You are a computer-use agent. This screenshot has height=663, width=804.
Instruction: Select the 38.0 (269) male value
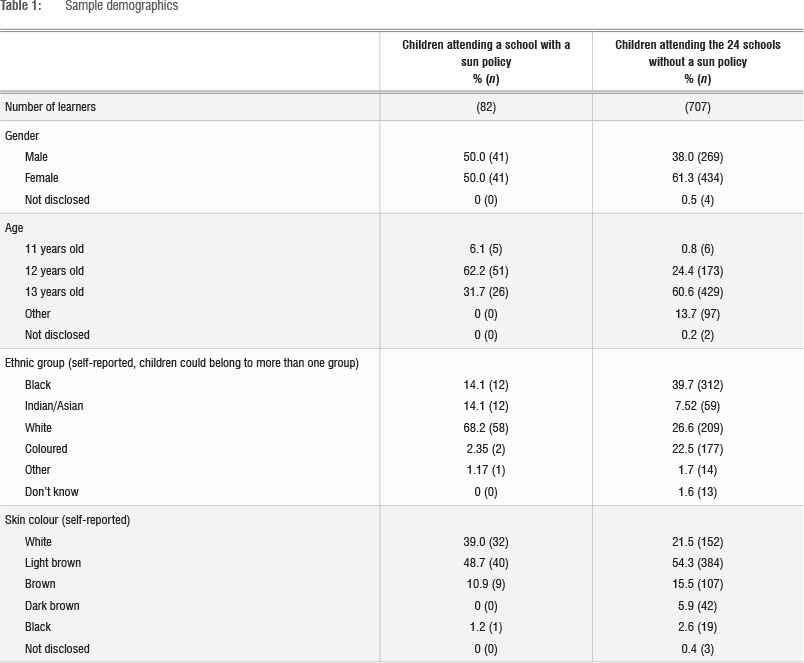[697, 157]
